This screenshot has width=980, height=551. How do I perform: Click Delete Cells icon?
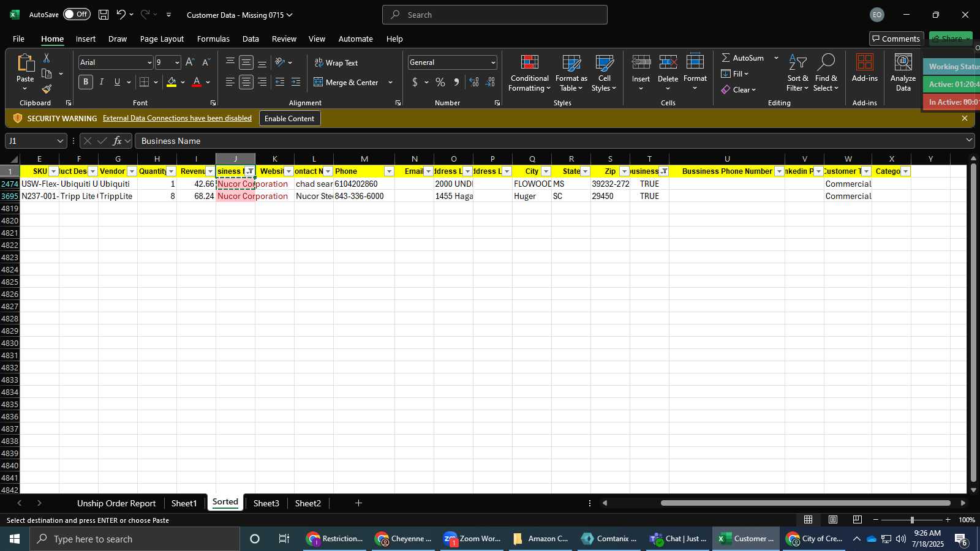668,62
